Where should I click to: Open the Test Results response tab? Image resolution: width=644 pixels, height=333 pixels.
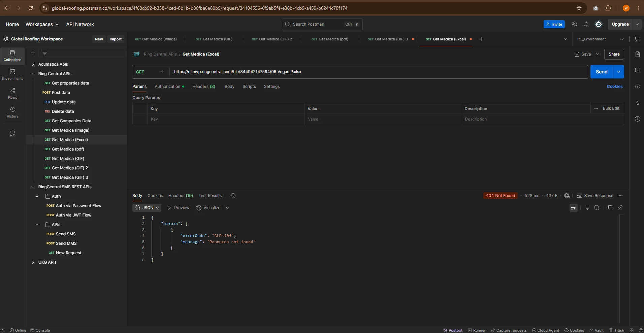click(x=210, y=196)
